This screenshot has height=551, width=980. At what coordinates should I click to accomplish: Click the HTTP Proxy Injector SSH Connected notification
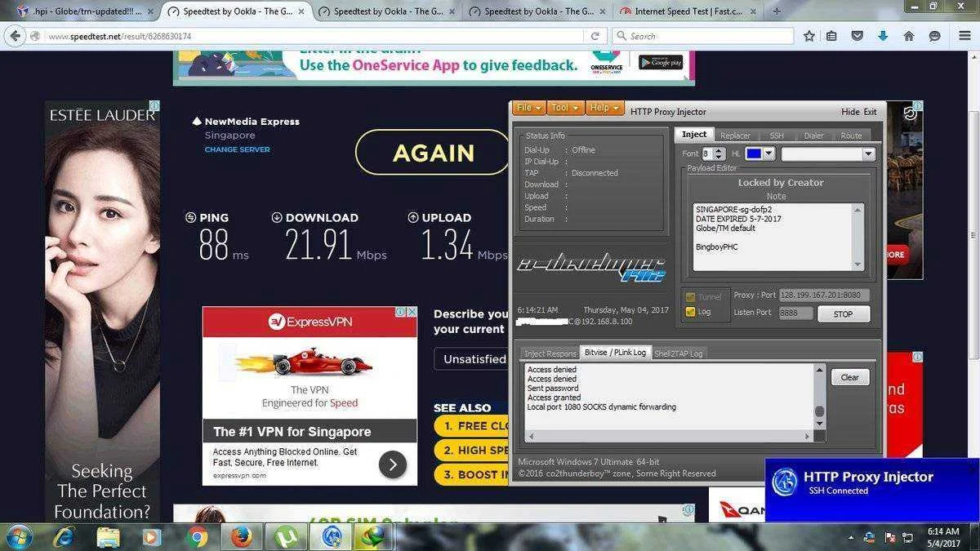(x=872, y=490)
